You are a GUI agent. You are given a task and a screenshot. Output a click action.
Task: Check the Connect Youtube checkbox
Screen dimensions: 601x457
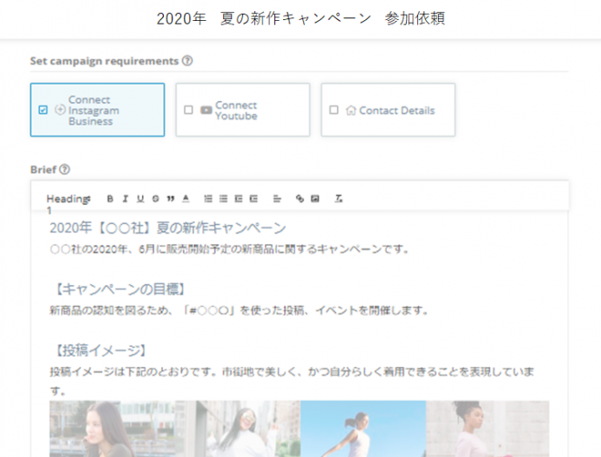(189, 110)
